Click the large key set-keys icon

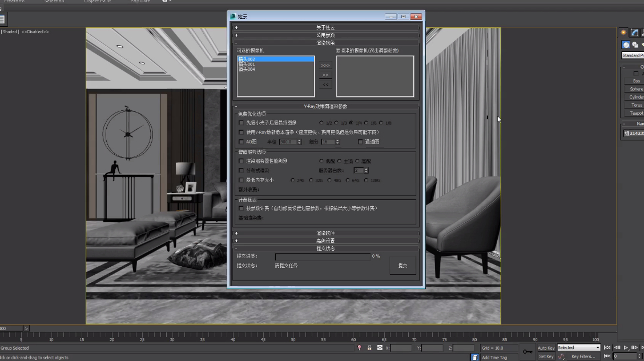click(x=528, y=352)
